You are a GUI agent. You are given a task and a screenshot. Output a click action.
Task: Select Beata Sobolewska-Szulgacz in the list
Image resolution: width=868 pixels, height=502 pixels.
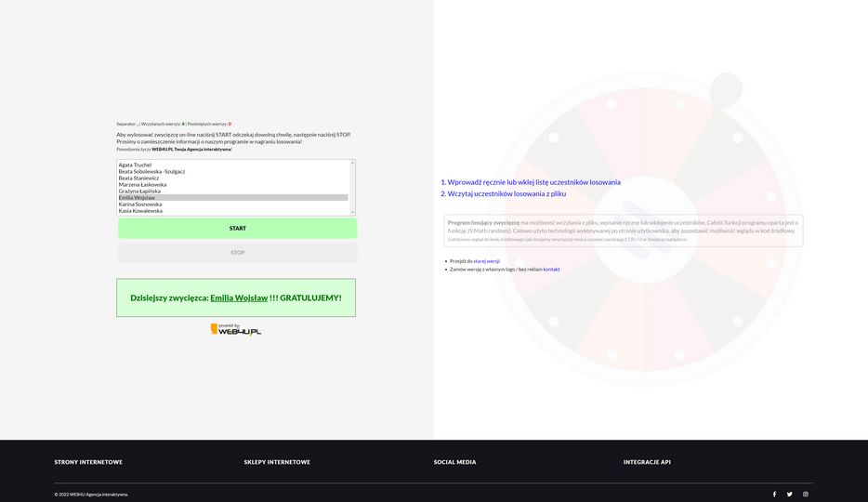[151, 171]
